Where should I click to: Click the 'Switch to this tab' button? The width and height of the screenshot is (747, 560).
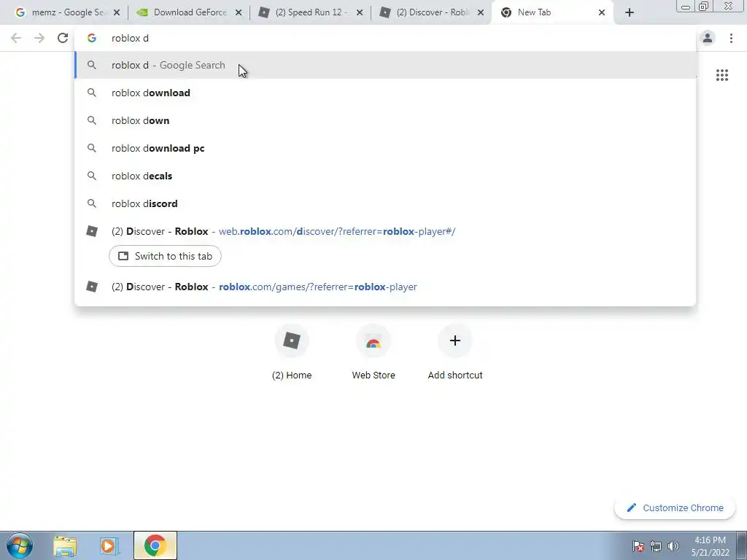(165, 256)
